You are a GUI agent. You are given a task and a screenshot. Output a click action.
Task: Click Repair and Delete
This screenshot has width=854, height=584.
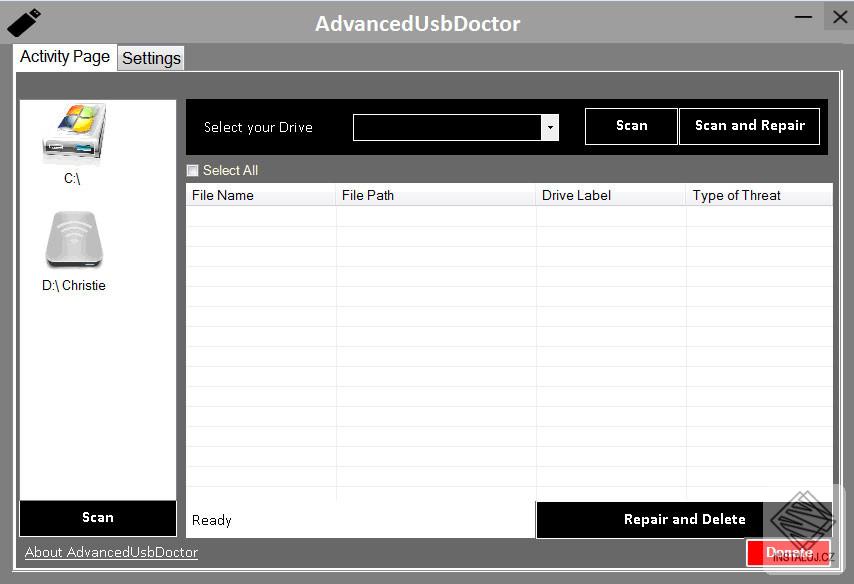(684, 520)
